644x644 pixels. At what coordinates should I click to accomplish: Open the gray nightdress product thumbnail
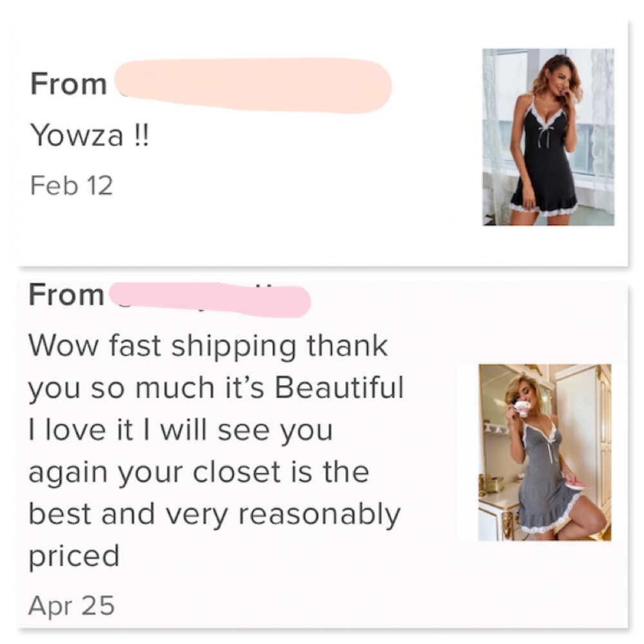click(545, 452)
